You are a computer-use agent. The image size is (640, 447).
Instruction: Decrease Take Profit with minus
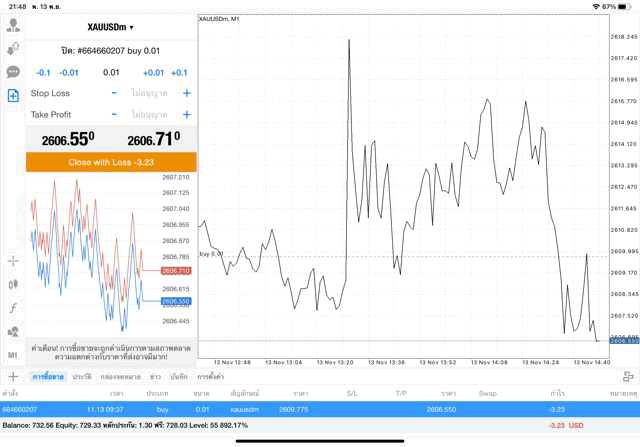pos(114,115)
